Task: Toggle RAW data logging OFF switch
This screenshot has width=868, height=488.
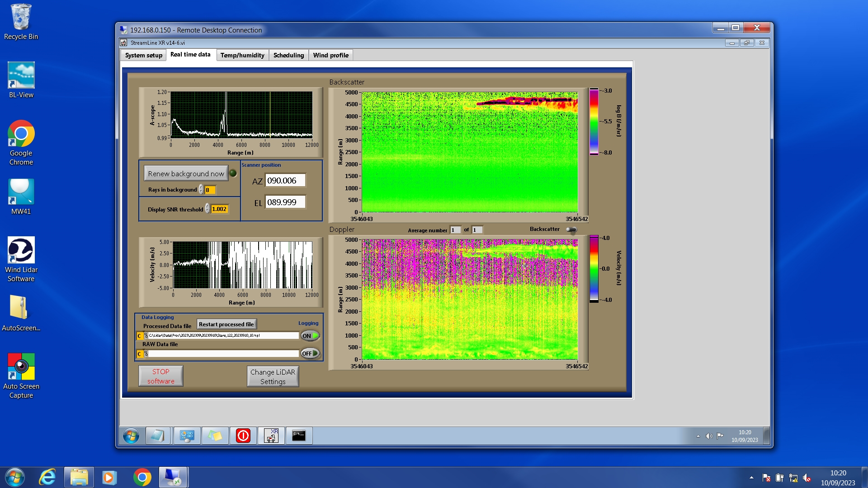Action: 310,353
